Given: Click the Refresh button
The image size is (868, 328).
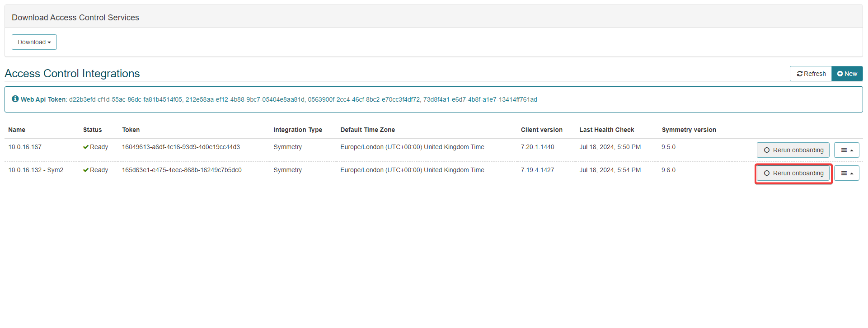Looking at the screenshot, I should (x=811, y=74).
